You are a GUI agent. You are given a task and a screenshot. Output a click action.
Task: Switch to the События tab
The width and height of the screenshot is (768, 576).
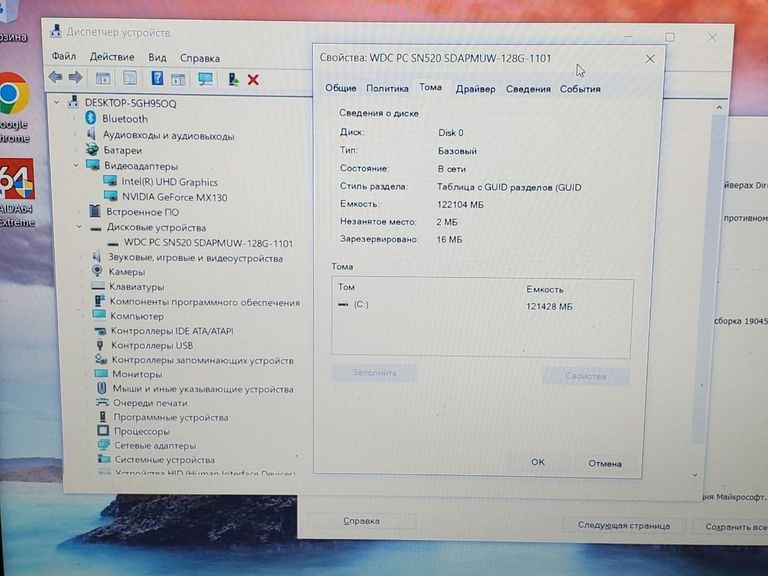(580, 89)
